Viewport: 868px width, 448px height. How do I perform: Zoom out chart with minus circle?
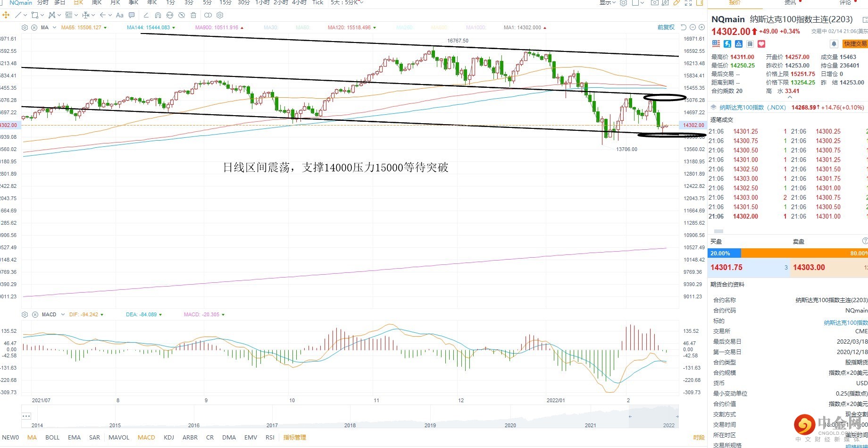pyautogui.click(x=693, y=27)
